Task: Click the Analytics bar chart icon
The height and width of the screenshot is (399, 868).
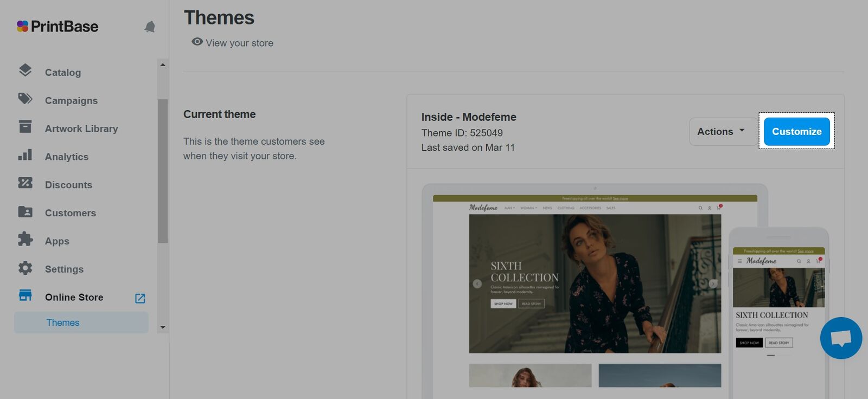Action: point(25,155)
